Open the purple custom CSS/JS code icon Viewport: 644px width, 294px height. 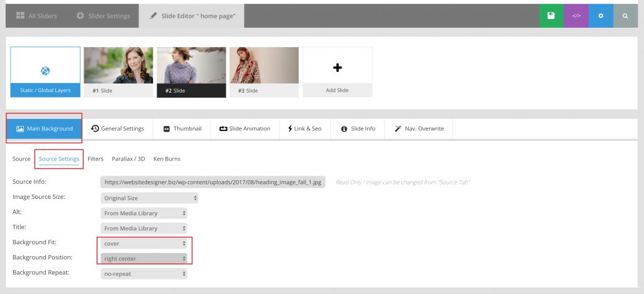576,16
